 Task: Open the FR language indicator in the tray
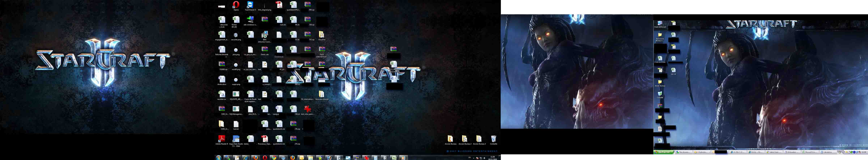[470, 158]
